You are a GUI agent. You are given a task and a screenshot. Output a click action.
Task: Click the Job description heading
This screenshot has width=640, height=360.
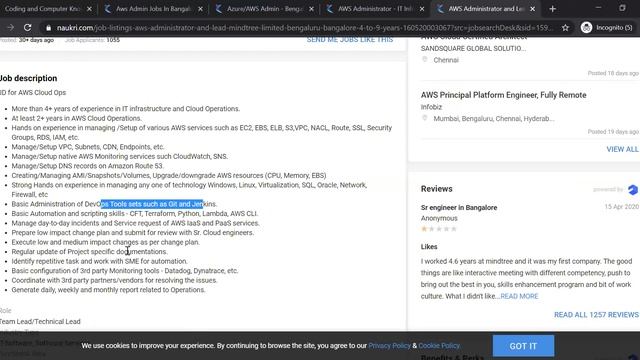[29, 78]
